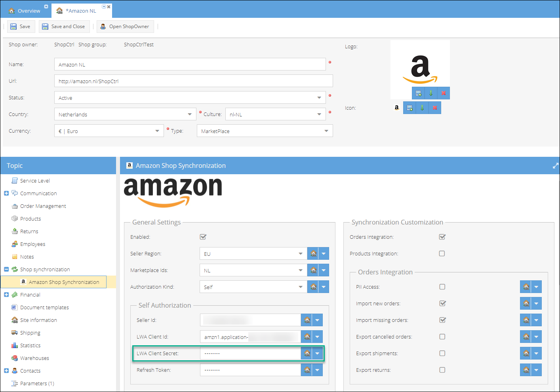The width and height of the screenshot is (560, 392).
Task: Open ShopOwner from the toolbar
Action: pyautogui.click(x=125, y=27)
